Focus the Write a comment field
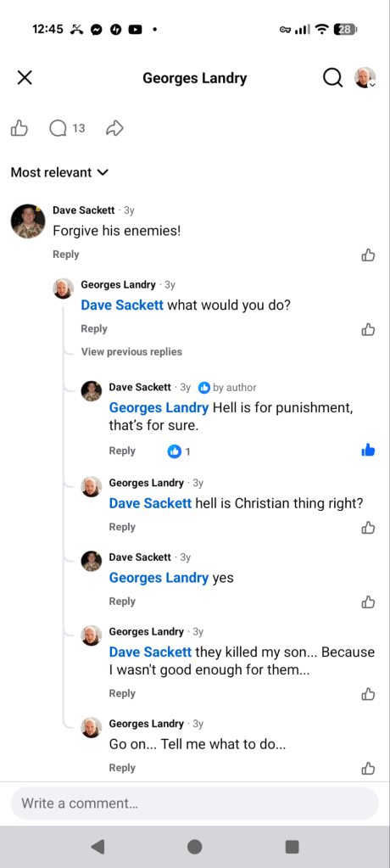390x868 pixels. [195, 804]
